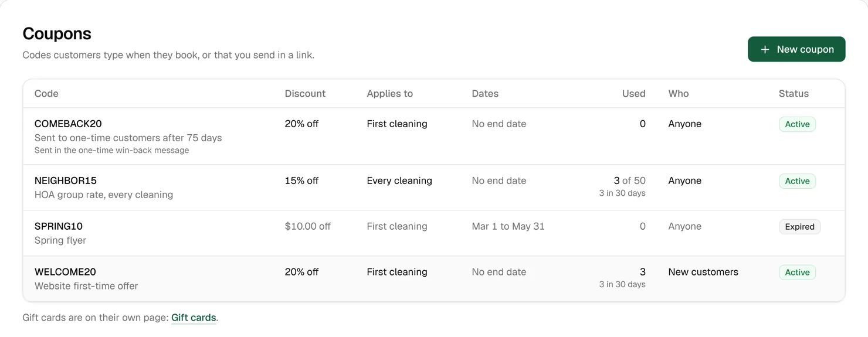
Task: Click the Who column header
Action: (679, 94)
